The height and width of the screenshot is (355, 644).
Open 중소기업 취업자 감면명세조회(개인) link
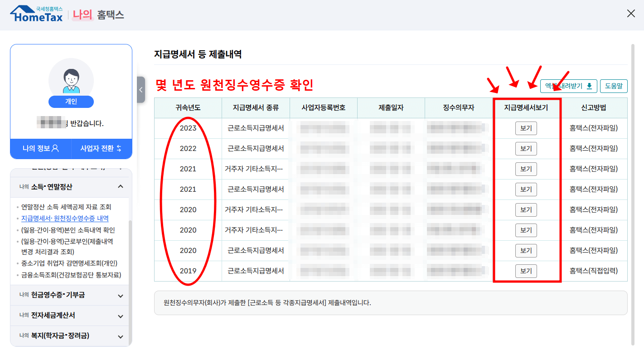[69, 264]
